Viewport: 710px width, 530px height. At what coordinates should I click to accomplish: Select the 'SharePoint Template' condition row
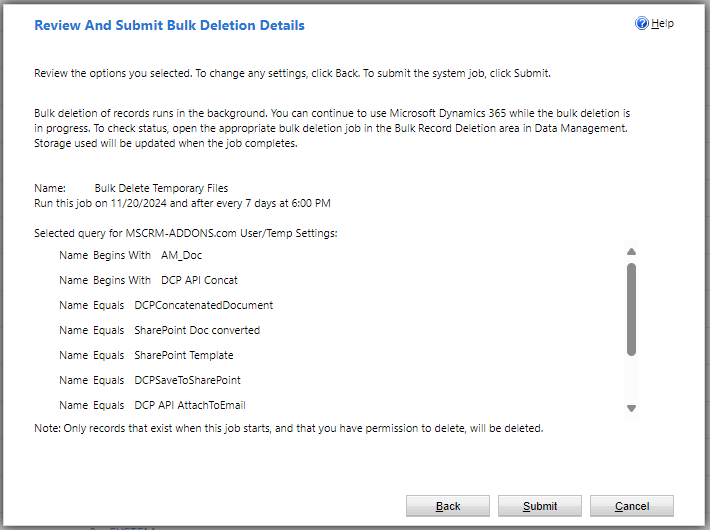tap(146, 355)
